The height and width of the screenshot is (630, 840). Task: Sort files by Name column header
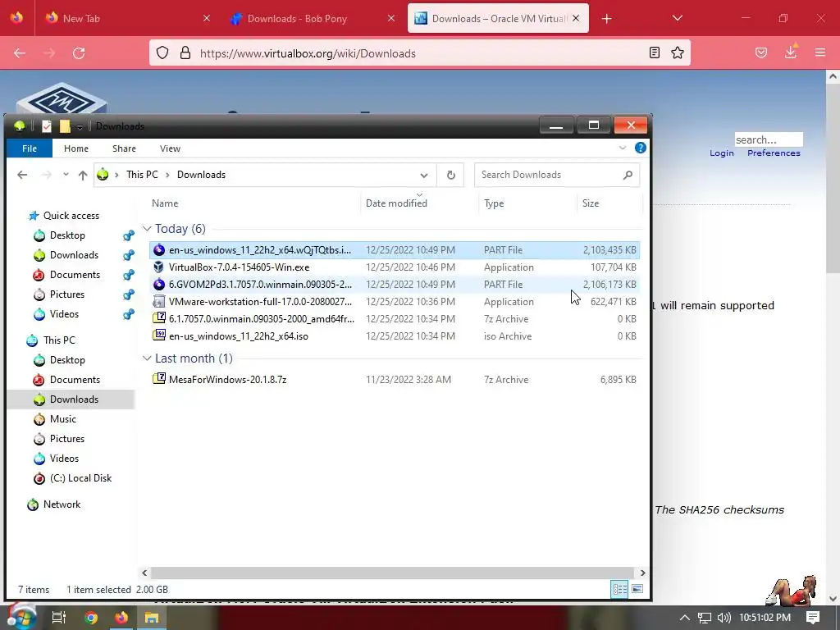click(x=165, y=203)
